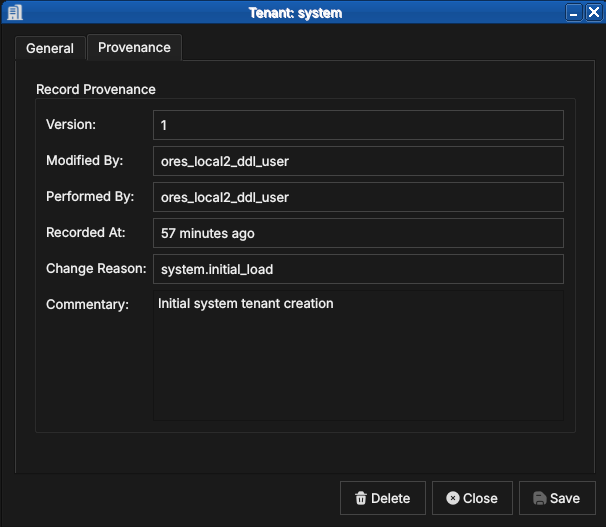Screen dimensions: 606x527
Task: Click inside the Commentary text area
Action: [358, 355]
